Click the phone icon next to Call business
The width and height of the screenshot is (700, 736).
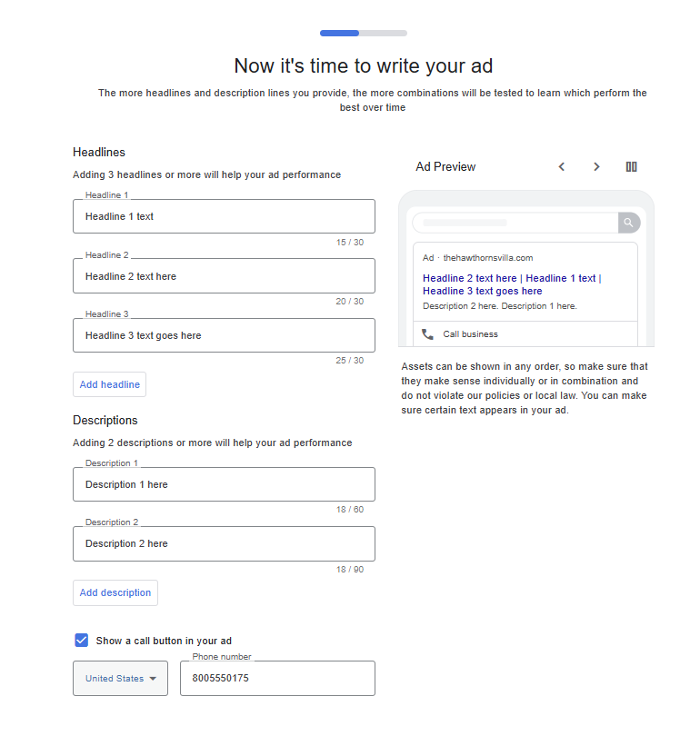click(427, 334)
